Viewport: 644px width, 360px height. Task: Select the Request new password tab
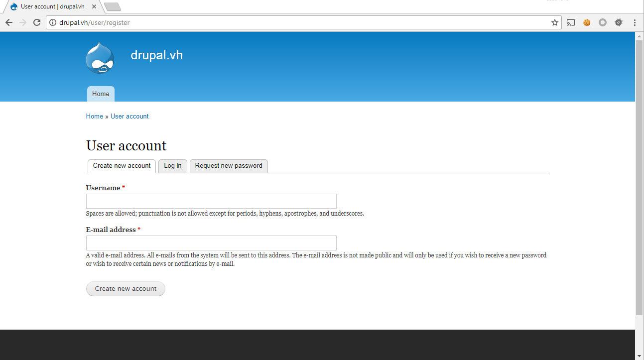click(x=229, y=166)
